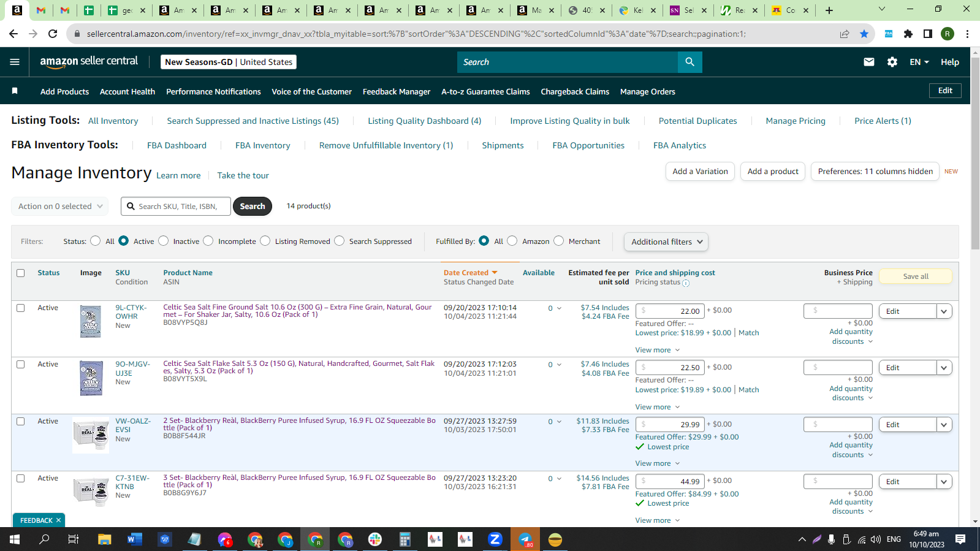Open the Chrome profile avatar R
Screen dimensions: 980x551
[x=948, y=34]
